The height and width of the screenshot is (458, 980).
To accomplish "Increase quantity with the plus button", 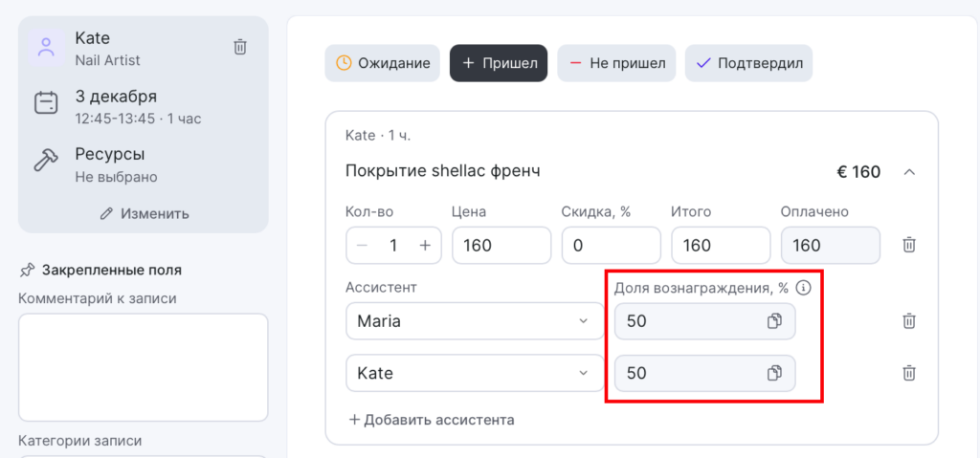I will [425, 245].
